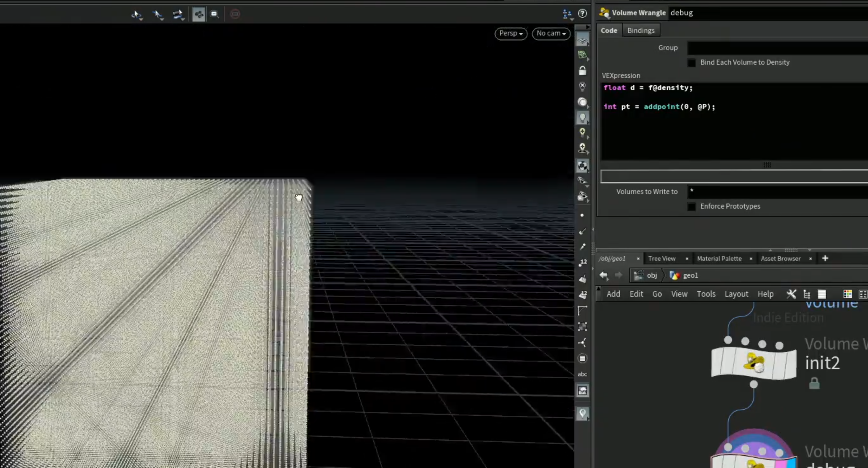Viewport: 868px width, 468px height.
Task: Enable Bind Each Volume to Density
Action: (x=691, y=63)
